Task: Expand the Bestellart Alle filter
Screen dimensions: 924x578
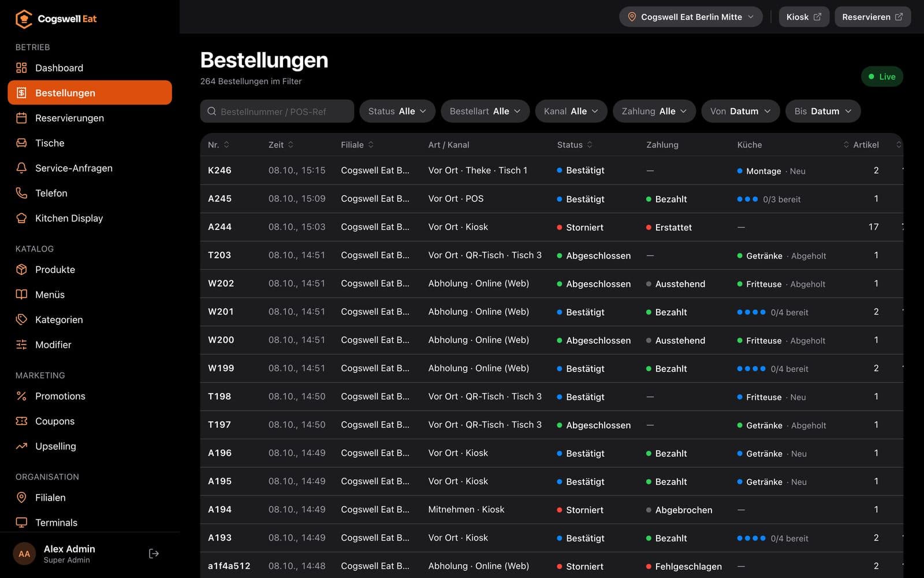Action: (485, 111)
